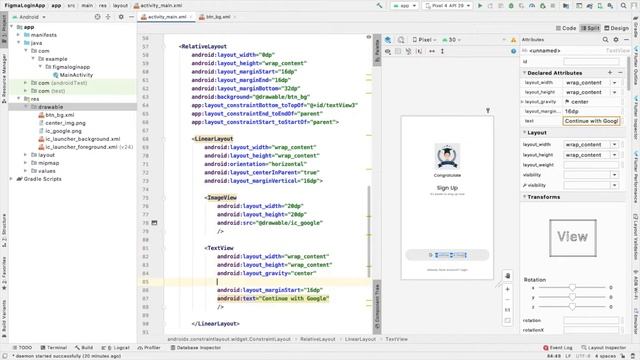Click the id attribute input field

(x=591, y=61)
